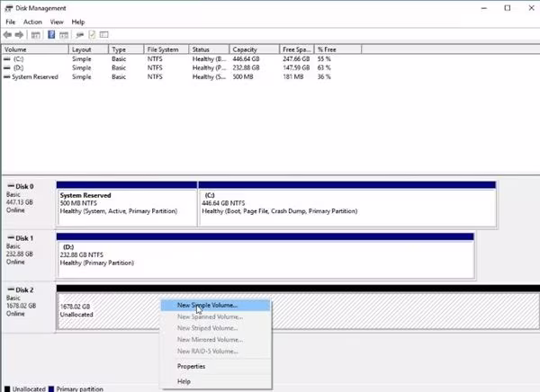
Task: Click the Back arrow toolbar icon
Action: [7, 35]
